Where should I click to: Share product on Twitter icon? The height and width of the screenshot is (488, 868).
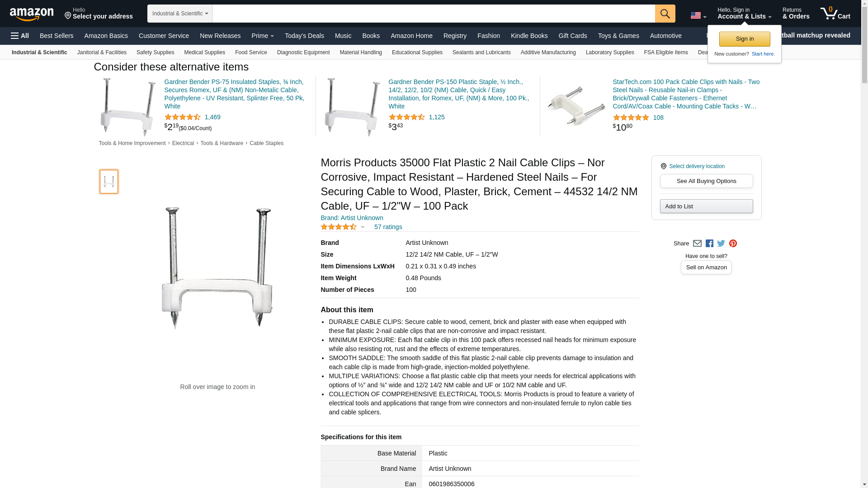[x=721, y=244]
